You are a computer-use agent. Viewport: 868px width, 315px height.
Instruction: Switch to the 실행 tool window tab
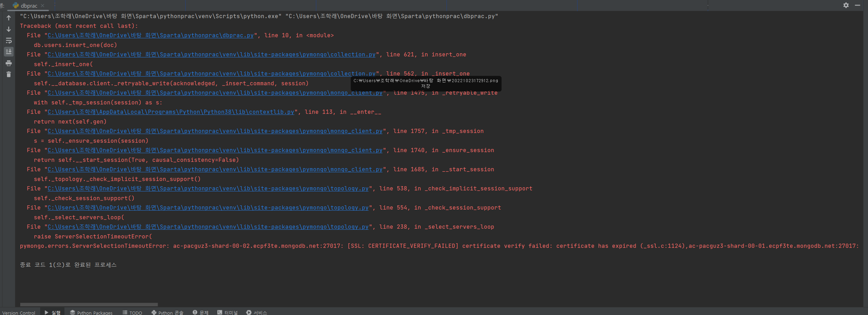click(x=53, y=313)
